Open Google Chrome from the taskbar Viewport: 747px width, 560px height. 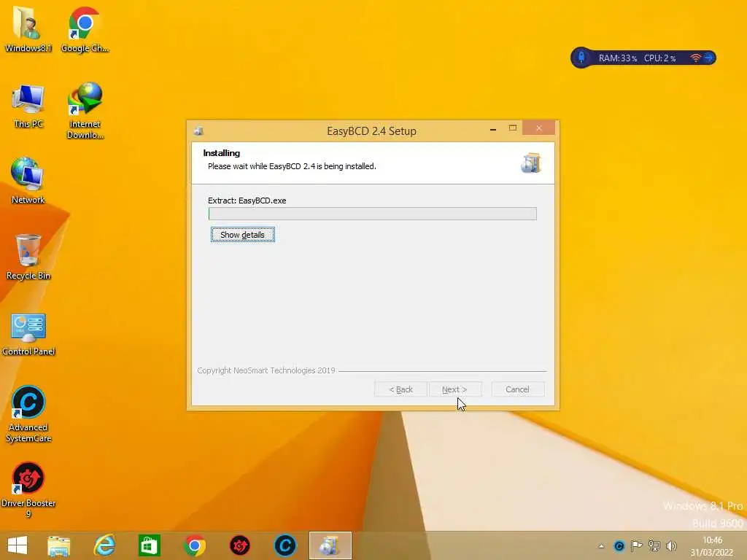click(x=194, y=545)
